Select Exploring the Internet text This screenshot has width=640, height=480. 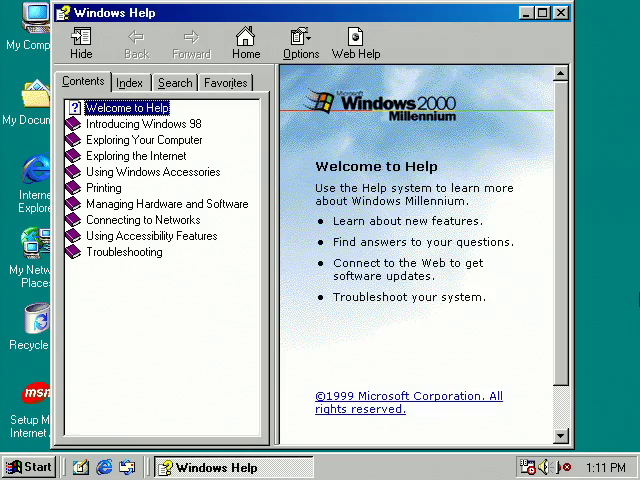coord(136,156)
